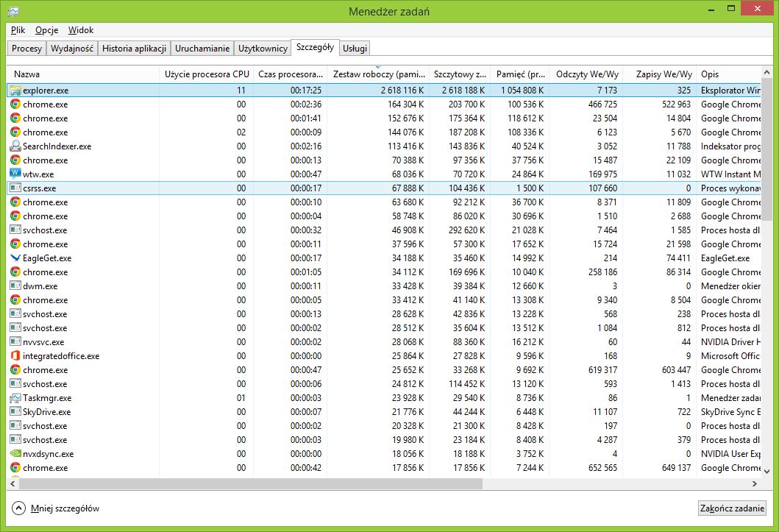
Task: Select the explorer.exe process icon
Action: pos(15,90)
